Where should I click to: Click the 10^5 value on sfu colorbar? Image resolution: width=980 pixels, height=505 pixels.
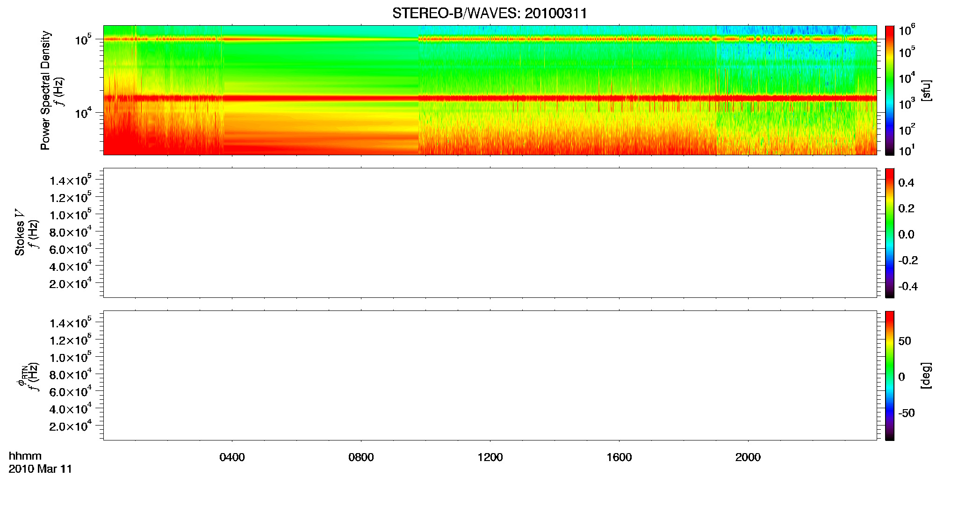click(907, 51)
